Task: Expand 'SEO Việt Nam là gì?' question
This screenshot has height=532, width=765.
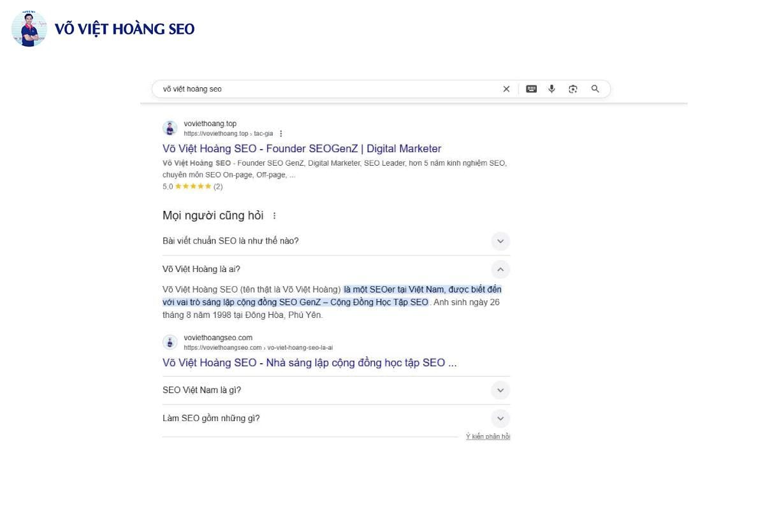Action: click(x=500, y=390)
